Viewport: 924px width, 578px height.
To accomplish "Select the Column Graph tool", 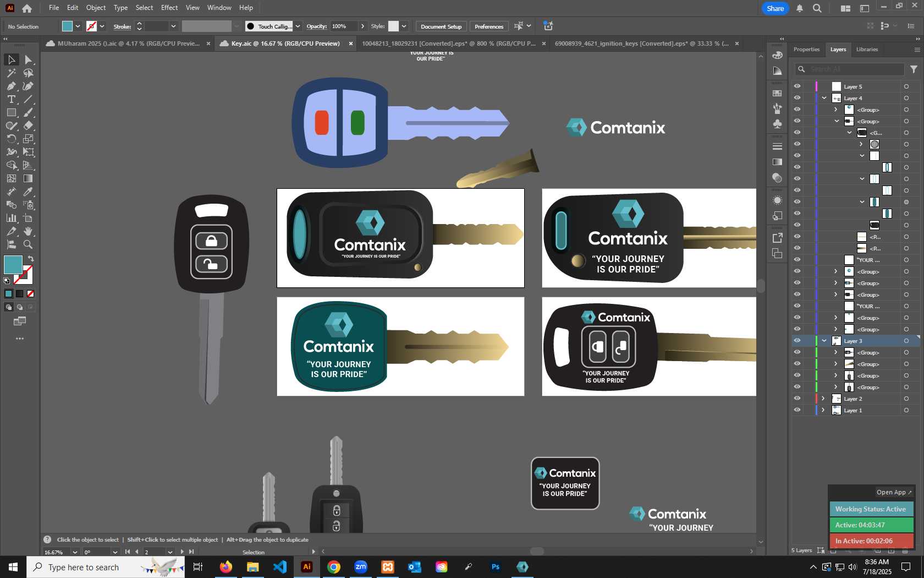I will pos(11,218).
